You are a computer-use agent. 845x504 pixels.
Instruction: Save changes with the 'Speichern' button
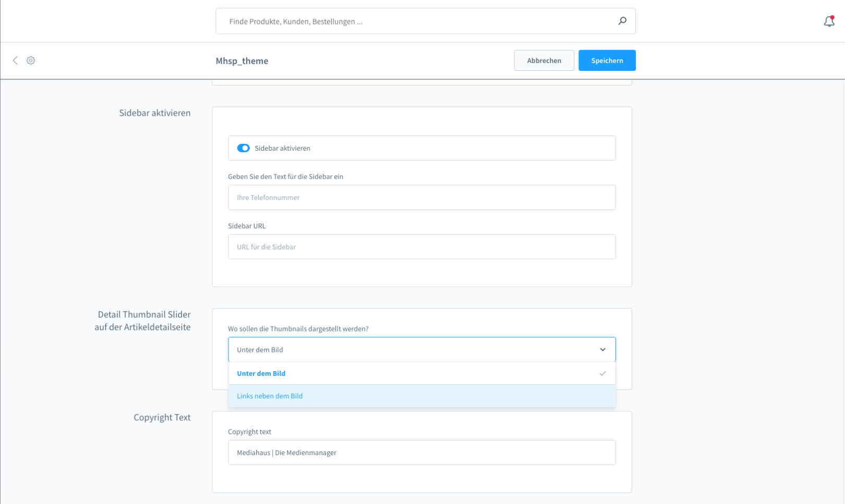tap(607, 60)
